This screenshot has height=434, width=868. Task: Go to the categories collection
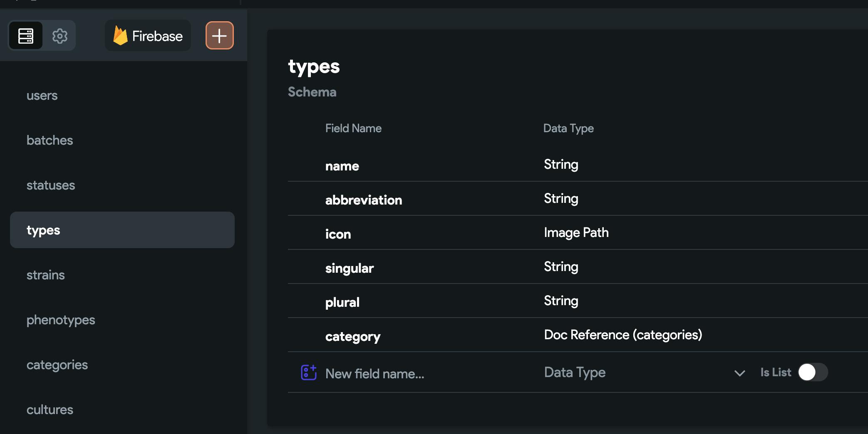tap(57, 365)
